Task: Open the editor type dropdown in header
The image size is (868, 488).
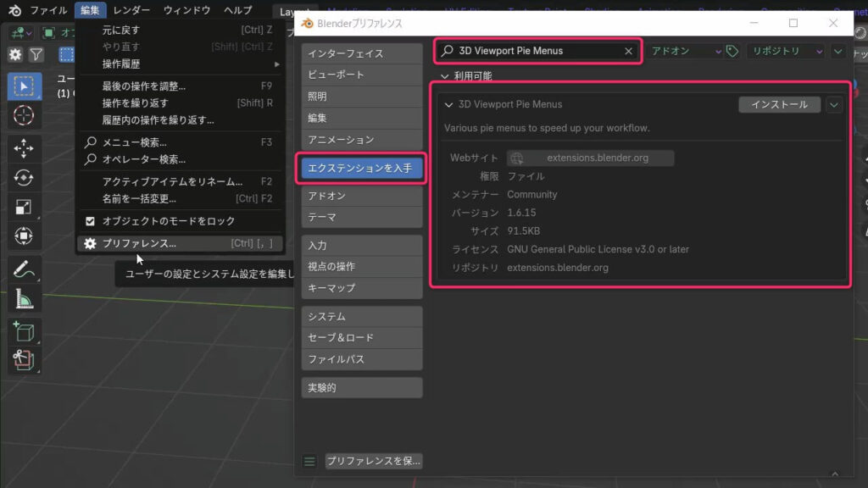Action: pyautogui.click(x=21, y=33)
